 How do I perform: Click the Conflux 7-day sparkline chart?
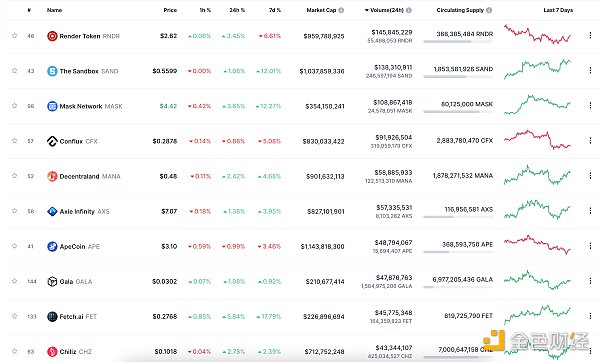pos(537,139)
